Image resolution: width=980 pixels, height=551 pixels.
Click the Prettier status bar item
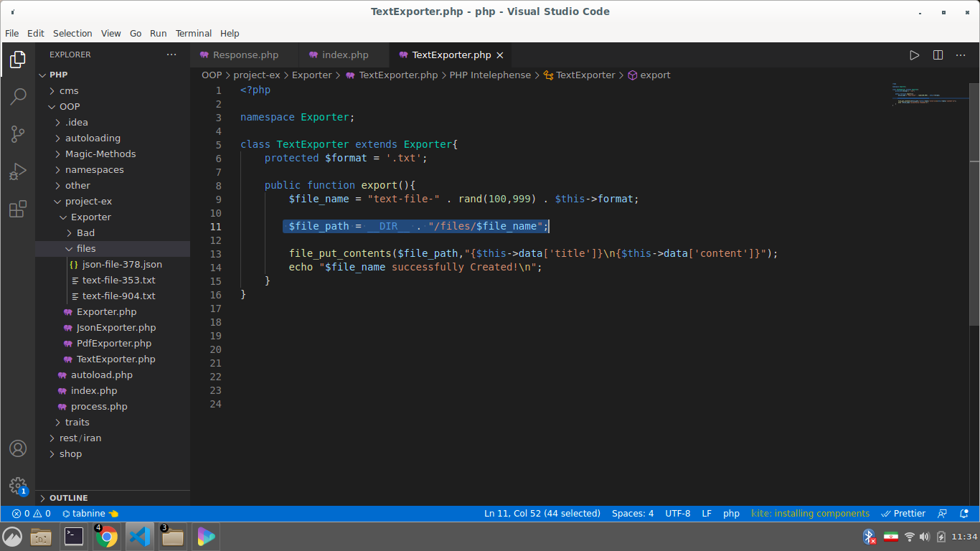pos(903,514)
